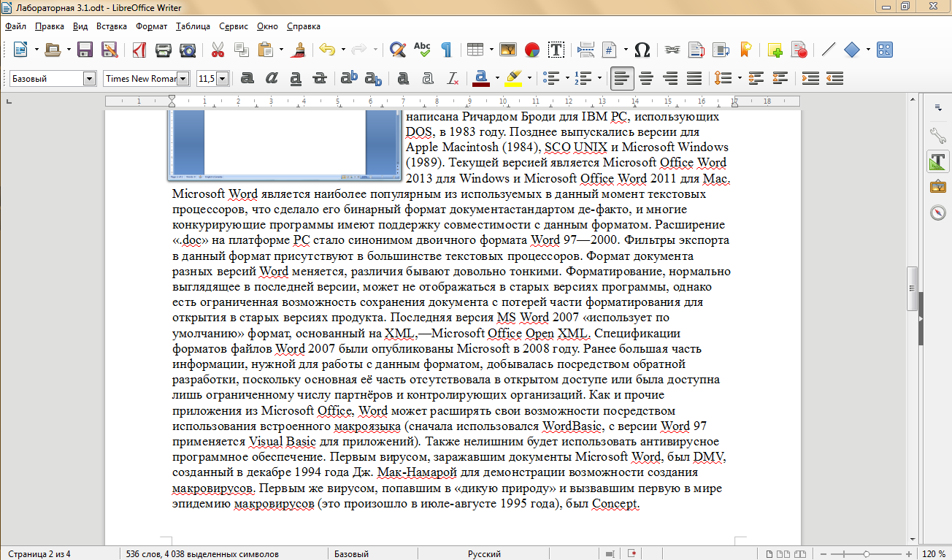
Task: Click the Русский language status field
Action: [x=484, y=554]
